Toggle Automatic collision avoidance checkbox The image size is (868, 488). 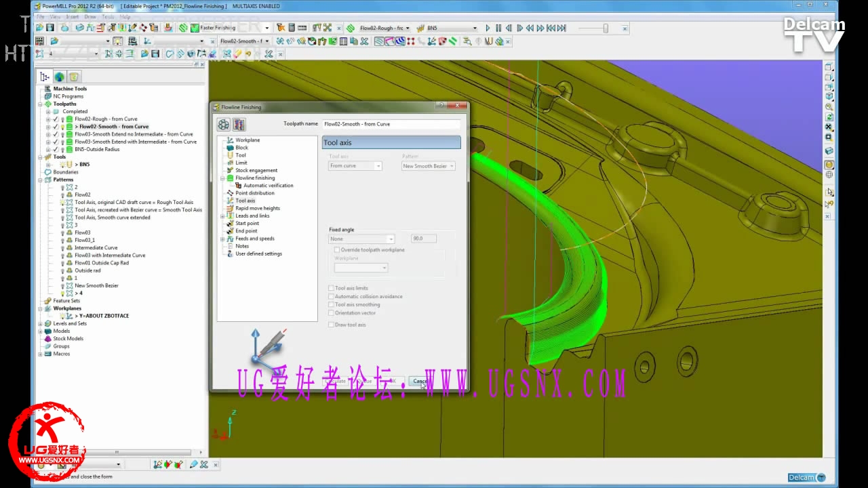click(332, 297)
